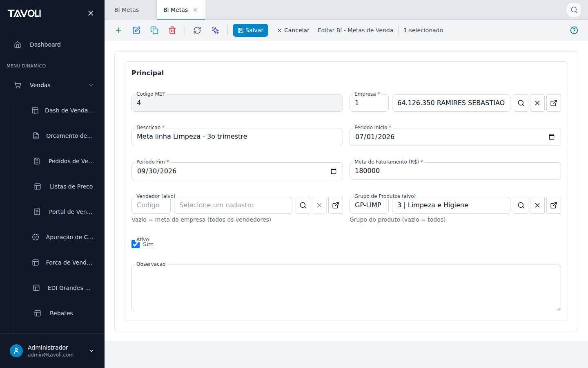
Task: Open Orcamento de menu item
Action: coord(63,136)
